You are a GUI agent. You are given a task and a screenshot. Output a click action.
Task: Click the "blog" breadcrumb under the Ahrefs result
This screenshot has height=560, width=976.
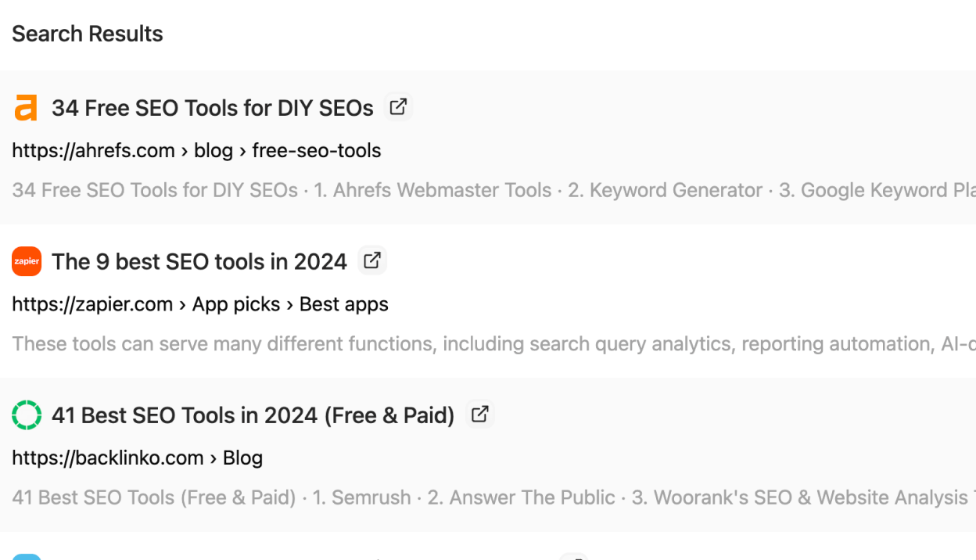pos(213,150)
